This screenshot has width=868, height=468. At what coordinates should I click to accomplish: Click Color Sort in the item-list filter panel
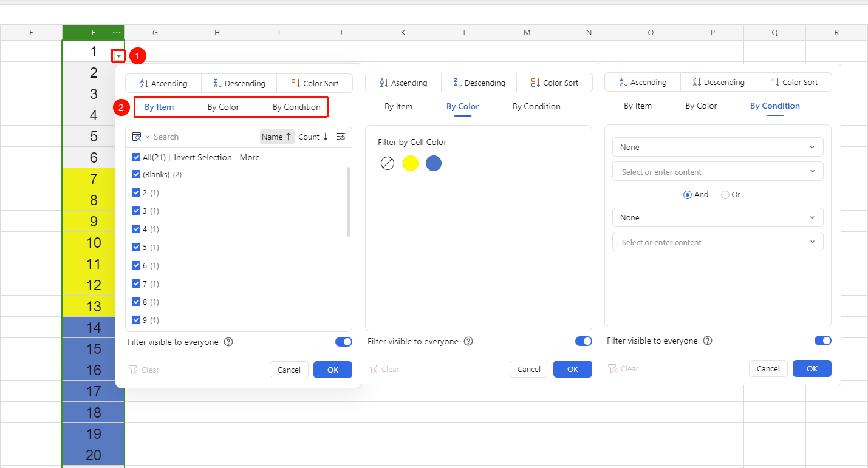pyautogui.click(x=315, y=83)
